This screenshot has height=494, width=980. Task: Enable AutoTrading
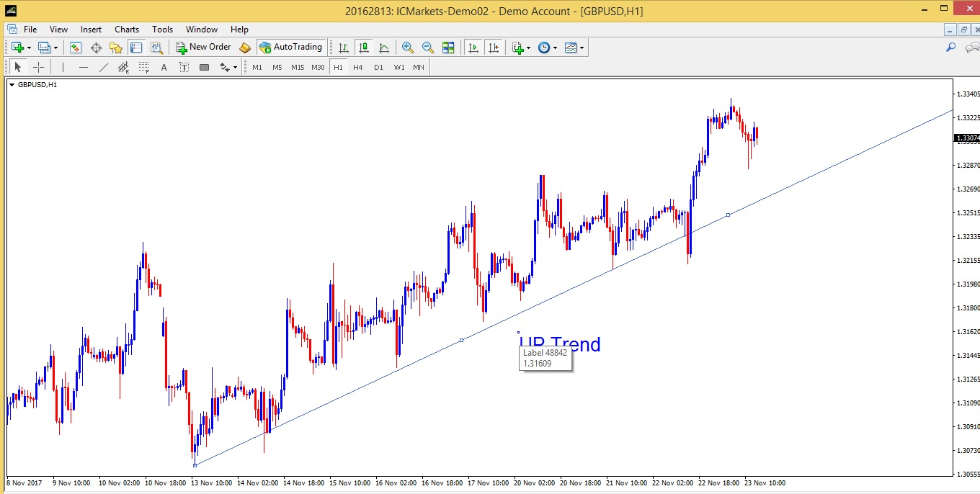(292, 48)
